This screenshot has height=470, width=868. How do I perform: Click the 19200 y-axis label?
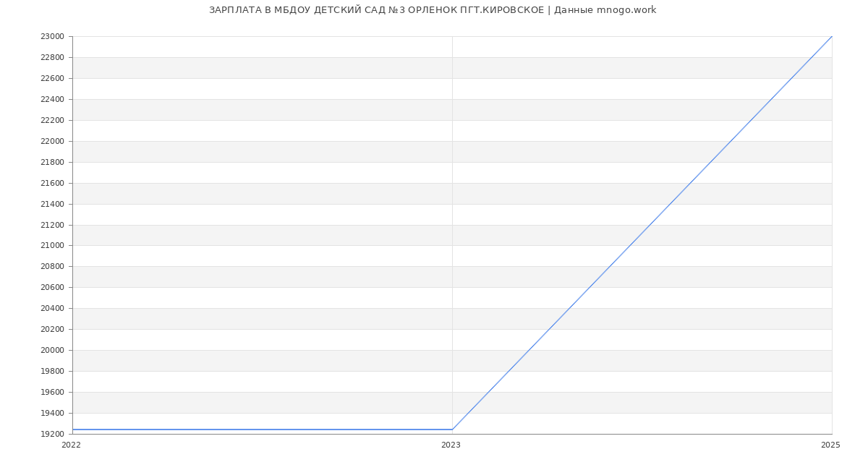coord(52,435)
